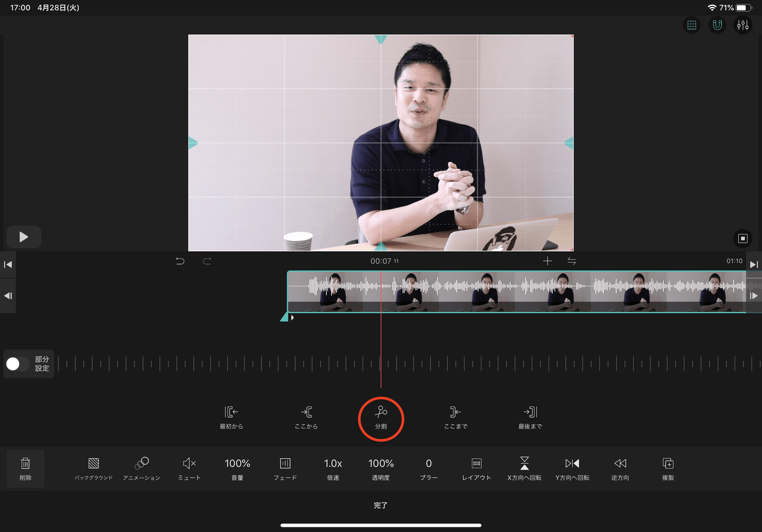Viewport: 762px width, 532px height.
Task: Trim with the 最後まで tool
Action: (531, 417)
